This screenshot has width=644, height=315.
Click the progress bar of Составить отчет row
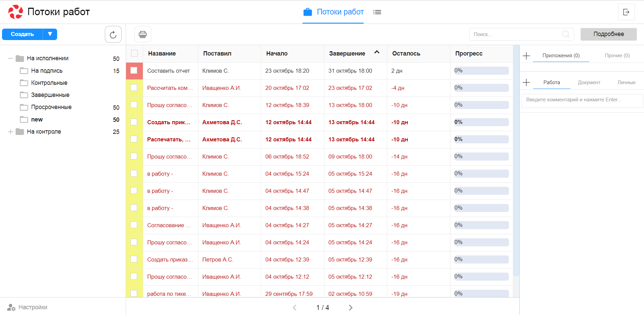pyautogui.click(x=481, y=71)
